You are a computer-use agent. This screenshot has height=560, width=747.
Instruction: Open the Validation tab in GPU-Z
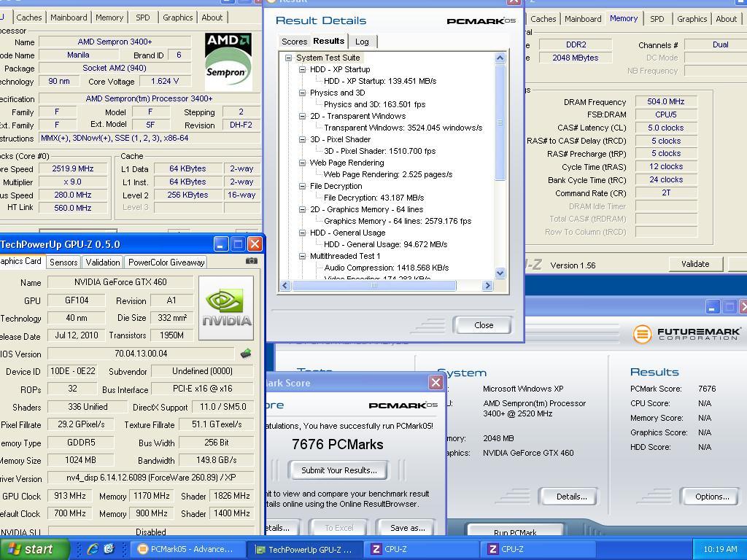click(x=102, y=262)
